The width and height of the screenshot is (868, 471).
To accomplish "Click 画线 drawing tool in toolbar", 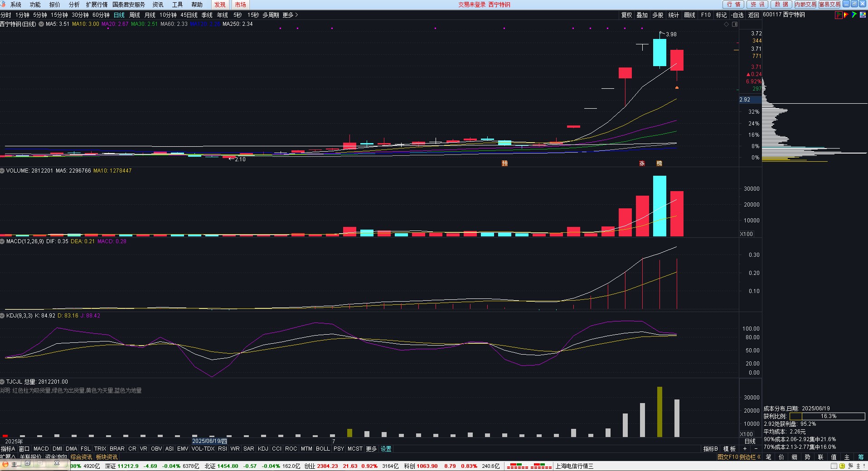I will click(690, 15).
